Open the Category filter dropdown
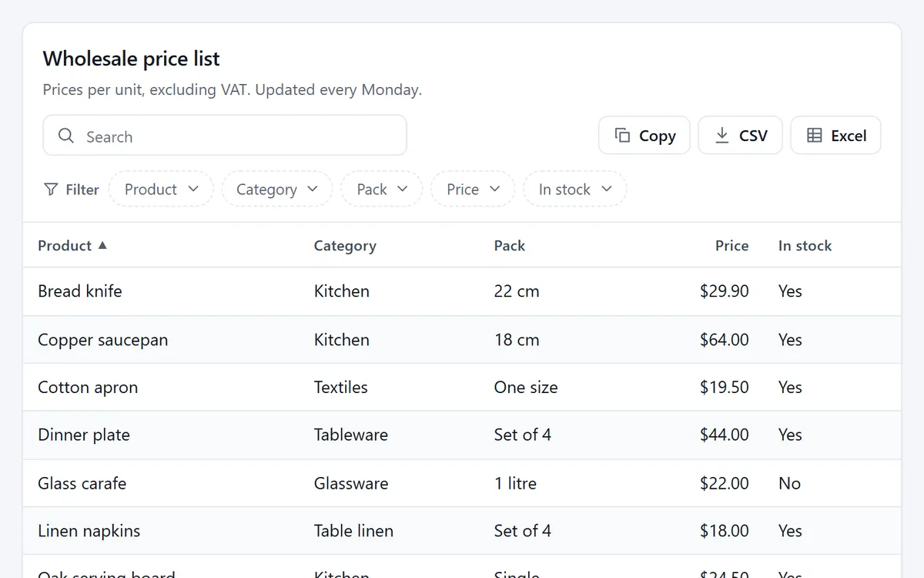This screenshot has width=924, height=578. click(x=277, y=189)
